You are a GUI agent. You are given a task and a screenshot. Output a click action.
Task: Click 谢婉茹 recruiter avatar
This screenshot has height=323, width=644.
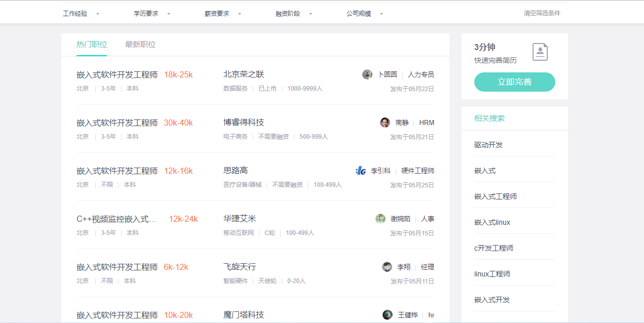tap(381, 219)
